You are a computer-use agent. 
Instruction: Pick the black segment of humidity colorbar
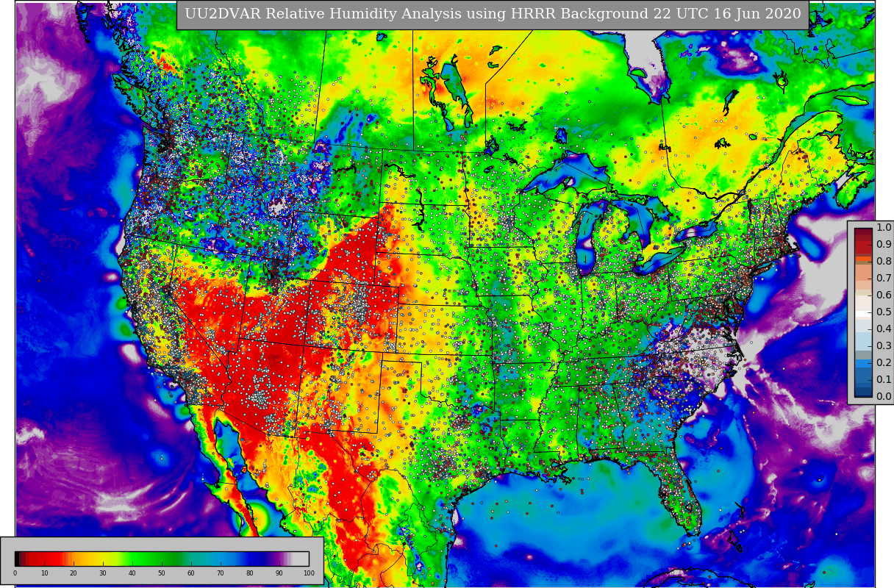pyautogui.click(x=17, y=559)
